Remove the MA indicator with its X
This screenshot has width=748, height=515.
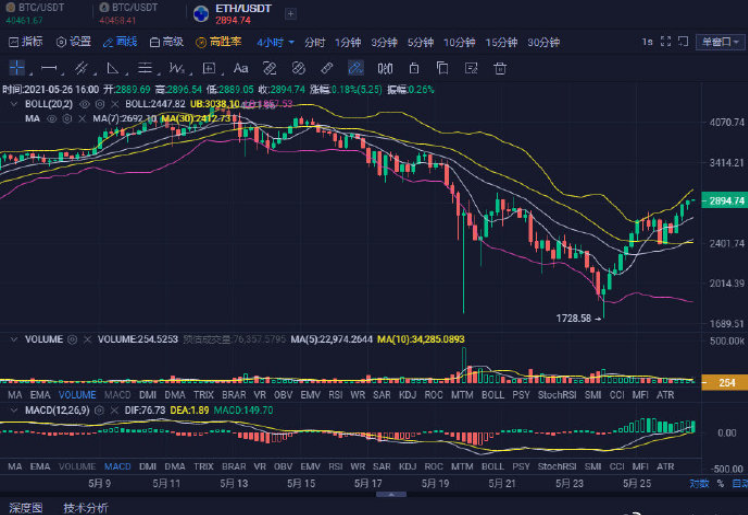click(x=82, y=119)
